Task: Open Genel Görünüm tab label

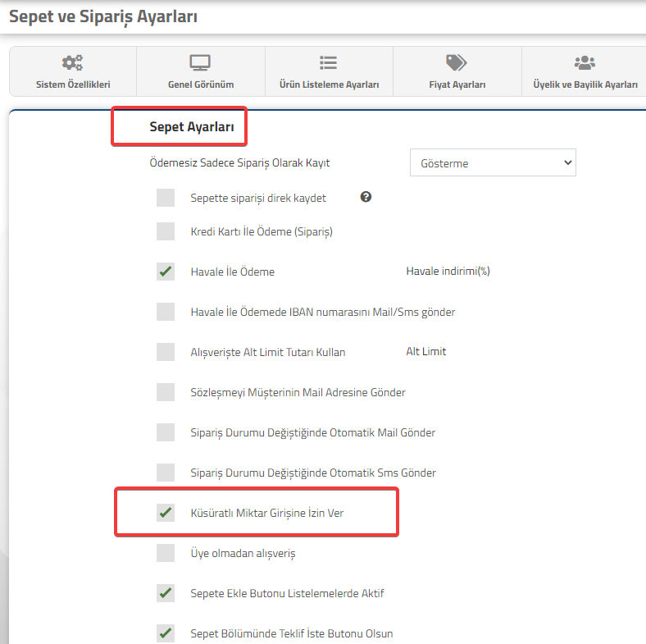Action: pyautogui.click(x=201, y=84)
